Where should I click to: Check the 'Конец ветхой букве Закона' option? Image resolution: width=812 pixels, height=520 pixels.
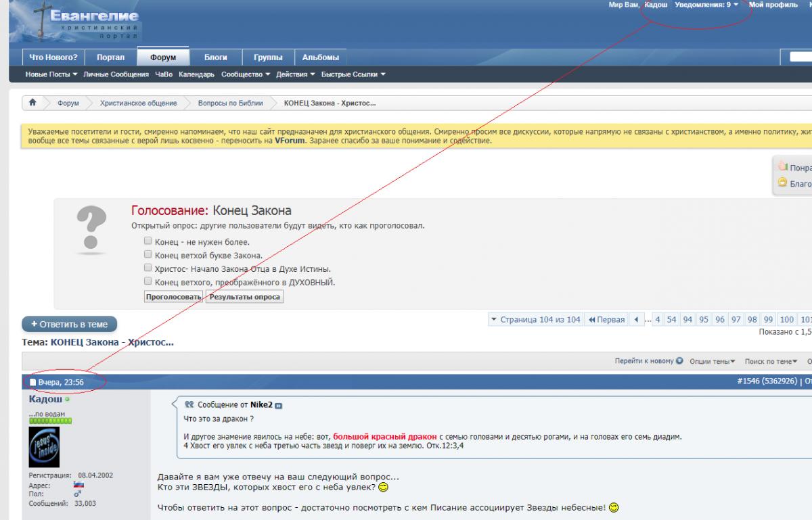tap(148, 255)
